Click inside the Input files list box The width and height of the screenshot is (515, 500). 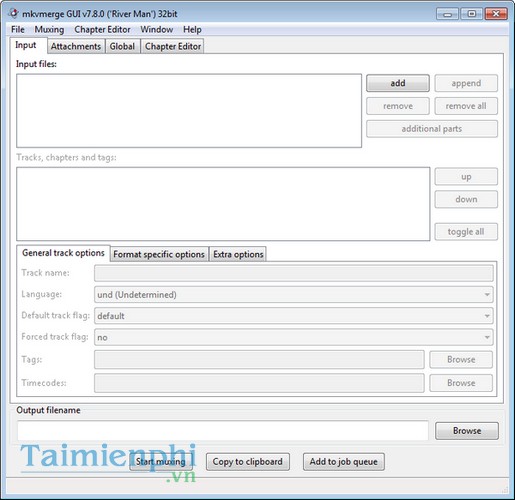coord(189,111)
